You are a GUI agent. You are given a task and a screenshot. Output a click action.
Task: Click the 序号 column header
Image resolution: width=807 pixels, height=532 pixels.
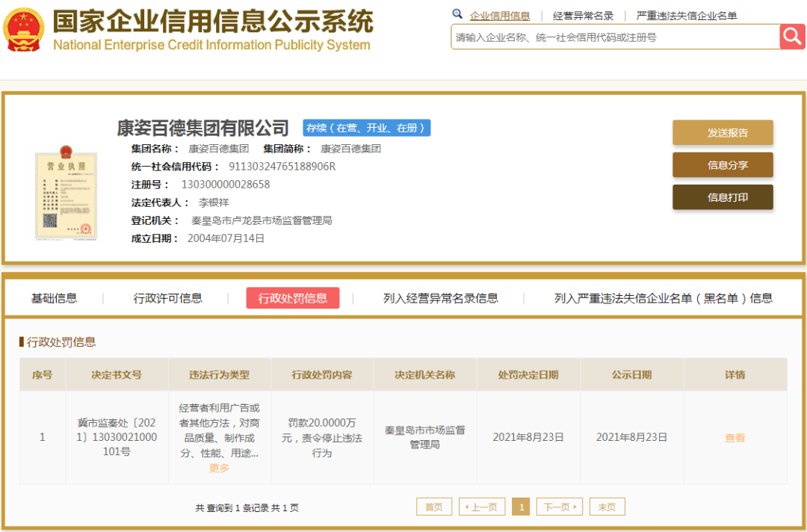(x=42, y=374)
